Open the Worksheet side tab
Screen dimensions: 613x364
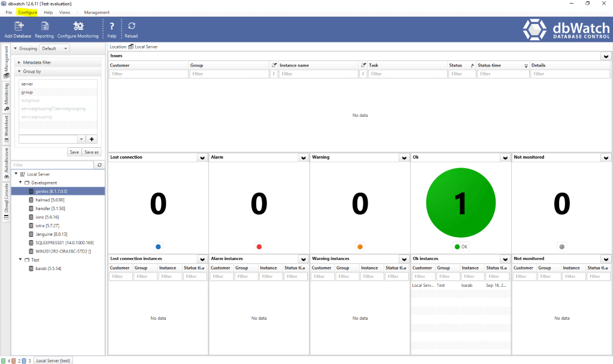tap(6, 129)
